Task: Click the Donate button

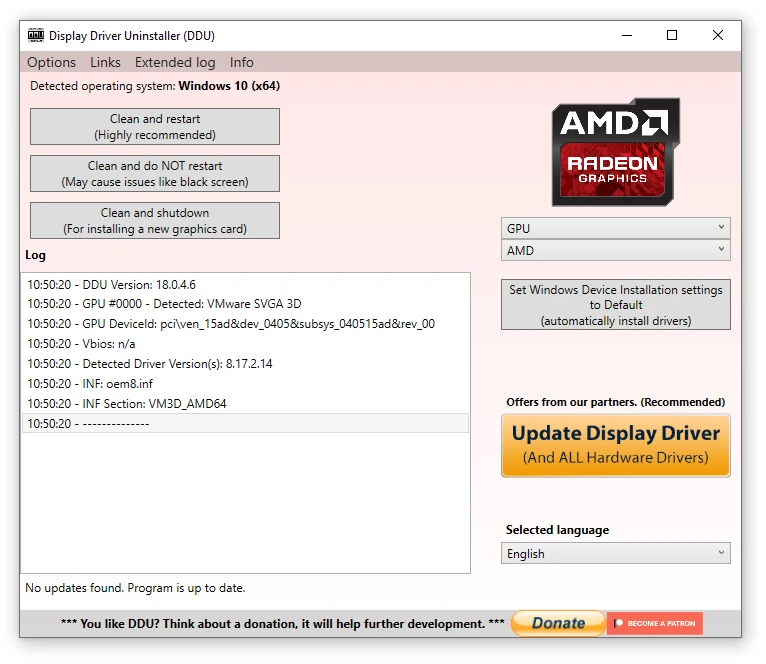Action: (x=558, y=623)
